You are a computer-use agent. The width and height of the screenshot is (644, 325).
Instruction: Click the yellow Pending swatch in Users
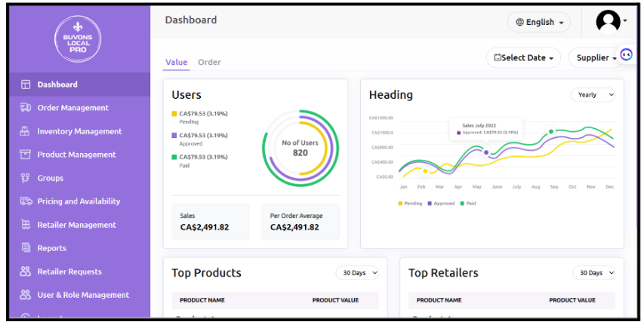tap(174, 114)
